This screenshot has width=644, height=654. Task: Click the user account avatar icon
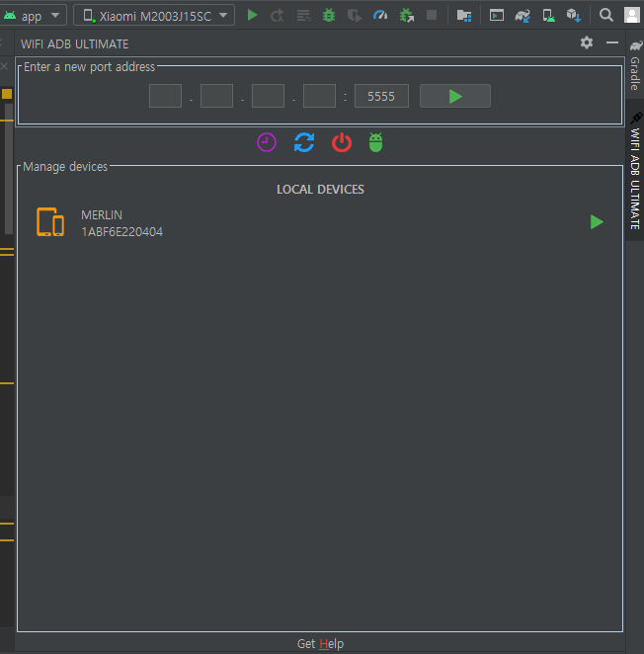(x=632, y=16)
